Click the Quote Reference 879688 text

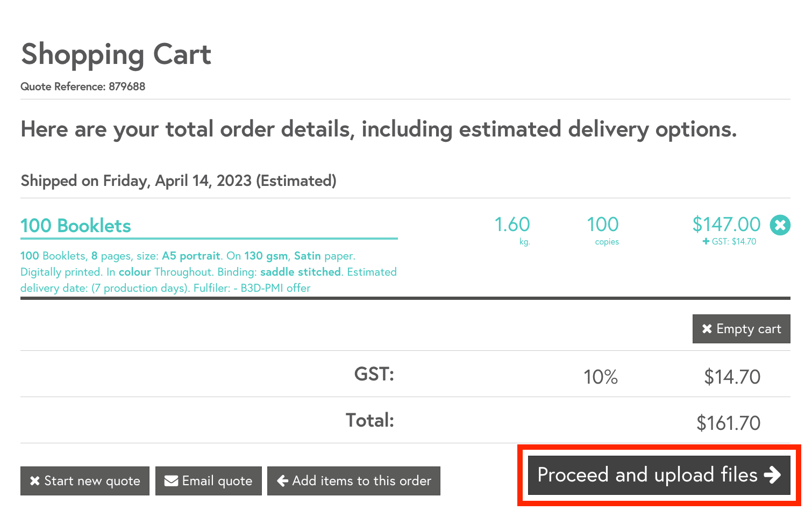(x=83, y=87)
